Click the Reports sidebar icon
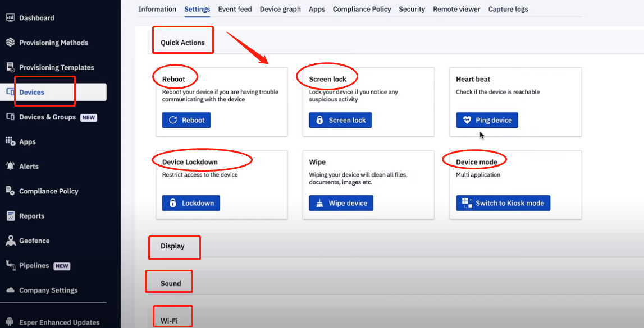 click(10, 216)
